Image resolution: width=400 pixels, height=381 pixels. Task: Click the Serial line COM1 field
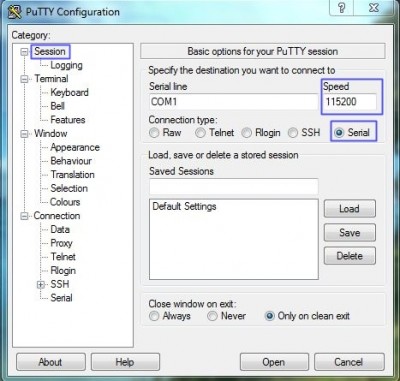234,101
